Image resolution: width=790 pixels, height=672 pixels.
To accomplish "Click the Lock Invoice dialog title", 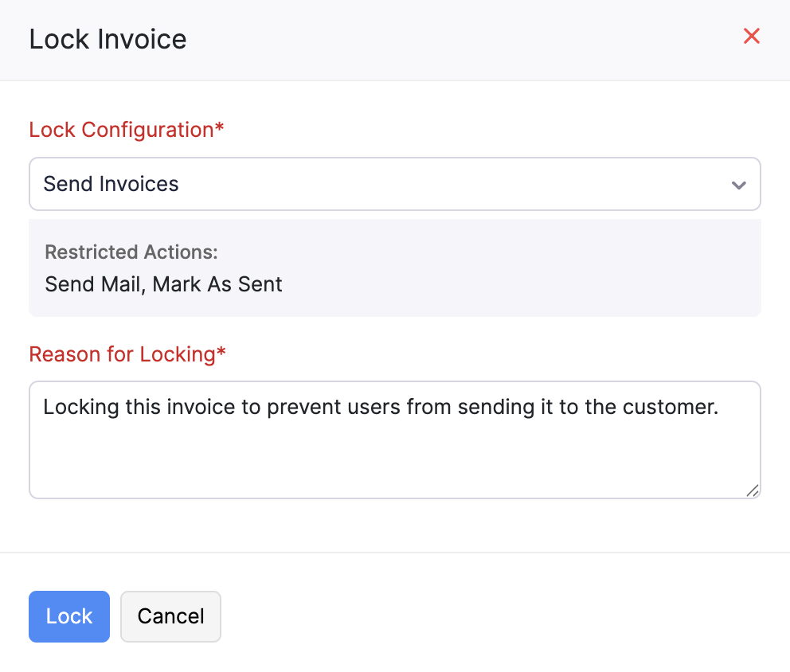I will [108, 38].
